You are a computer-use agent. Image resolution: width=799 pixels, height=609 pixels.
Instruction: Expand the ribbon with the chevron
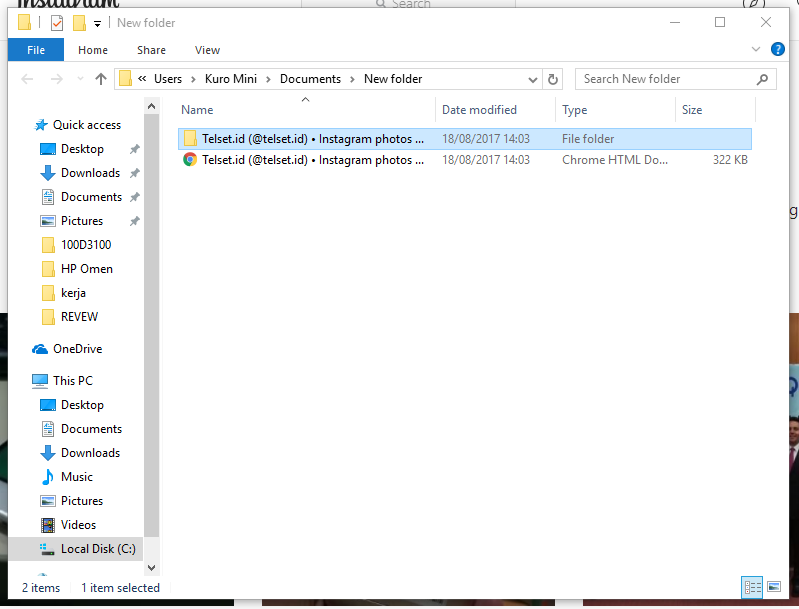pos(756,49)
